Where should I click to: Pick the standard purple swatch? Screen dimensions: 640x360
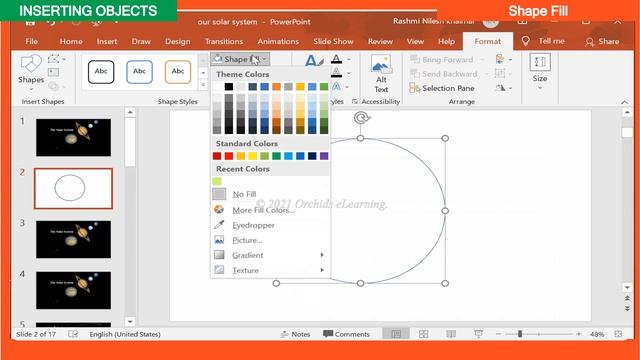pyautogui.click(x=324, y=156)
